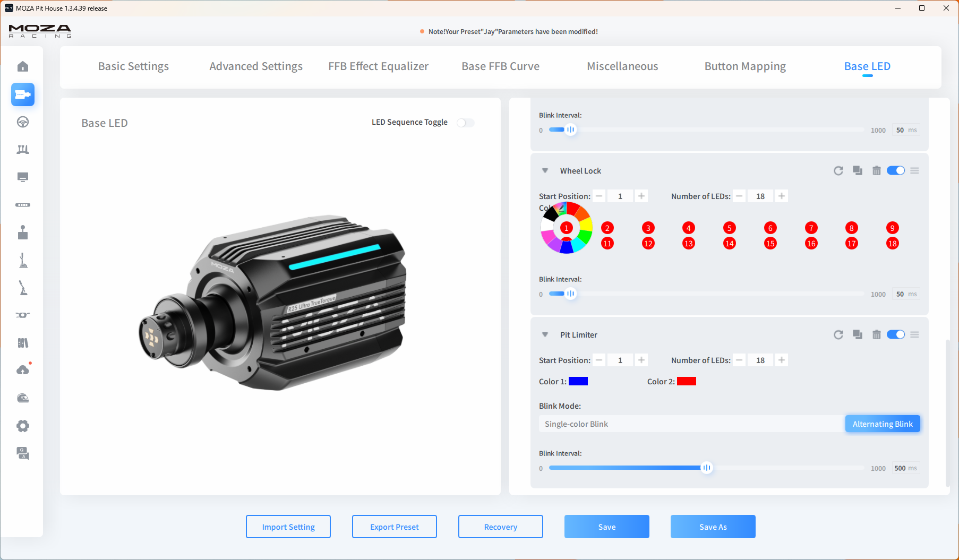The image size is (959, 560).
Task: Open the steering wheel settings icon
Action: (23, 122)
